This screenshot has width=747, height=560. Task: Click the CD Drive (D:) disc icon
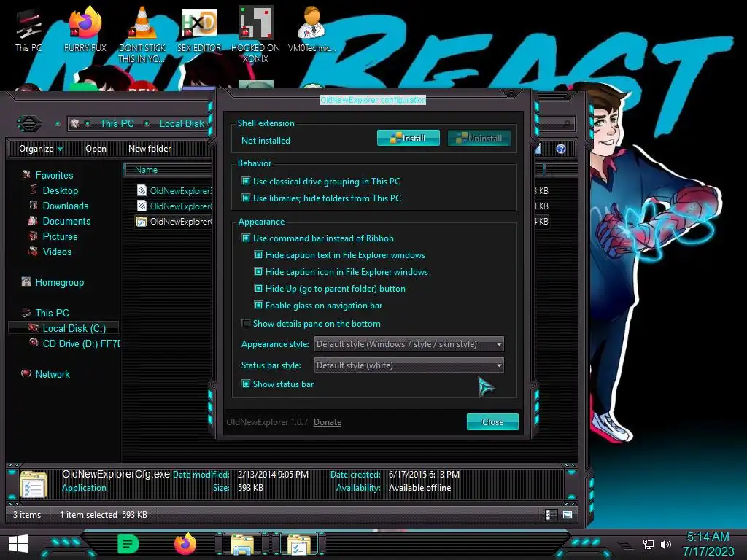[x=34, y=343]
